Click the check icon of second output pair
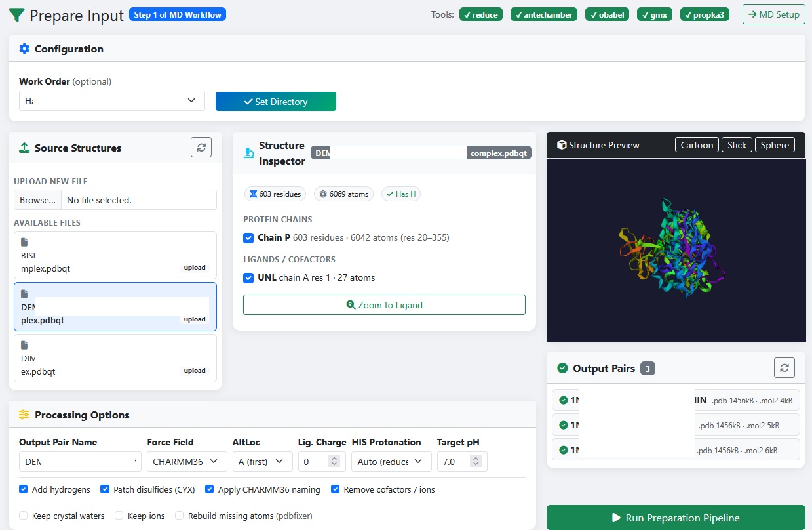The image size is (812, 530). tap(564, 425)
